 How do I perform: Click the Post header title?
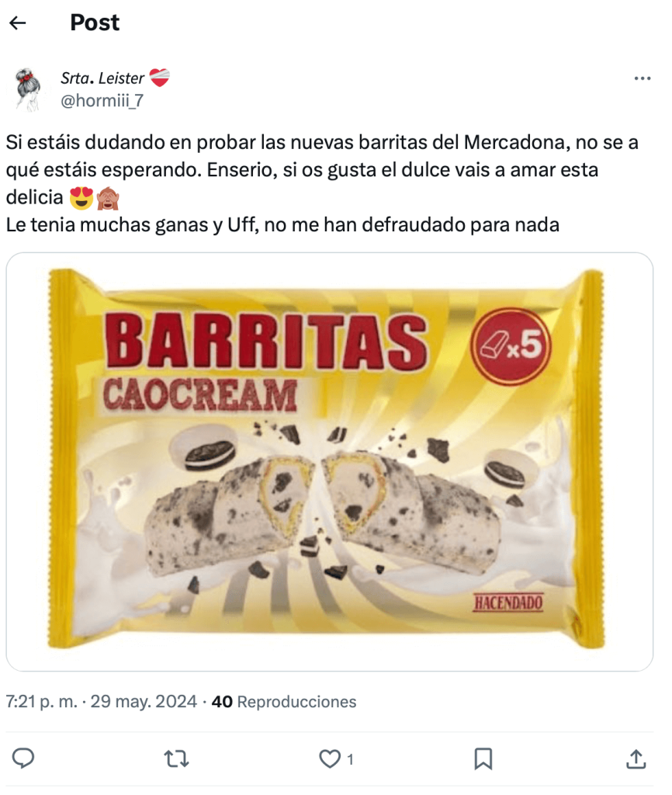coord(95,23)
